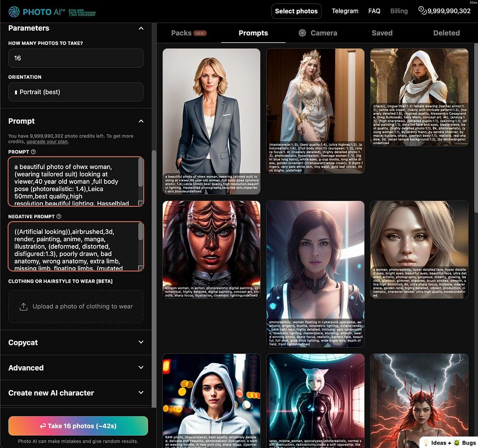Click the Camera tab shutter icon
The height and width of the screenshot is (448, 478).
pyautogui.click(x=302, y=33)
